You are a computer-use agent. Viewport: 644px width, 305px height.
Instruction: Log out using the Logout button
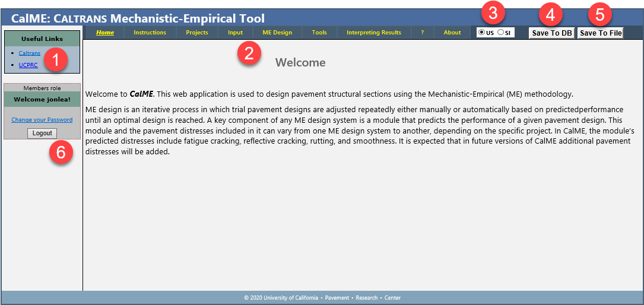(x=42, y=133)
